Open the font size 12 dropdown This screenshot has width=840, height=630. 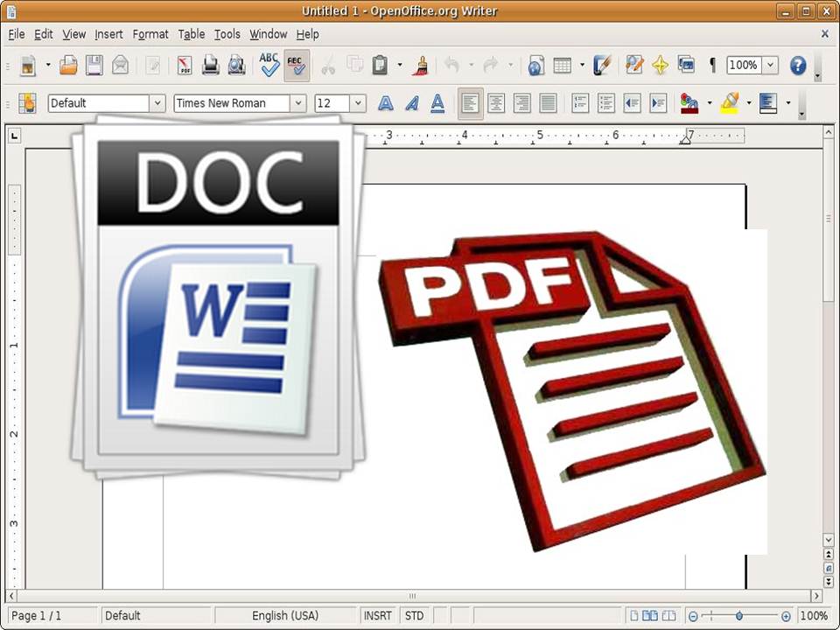pyautogui.click(x=358, y=103)
